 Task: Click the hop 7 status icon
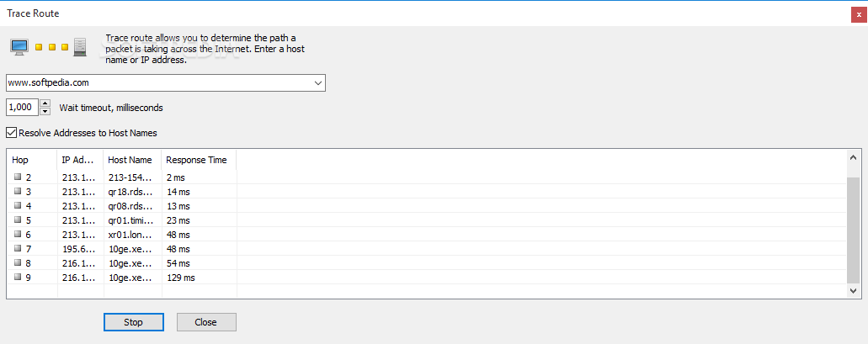[17, 249]
